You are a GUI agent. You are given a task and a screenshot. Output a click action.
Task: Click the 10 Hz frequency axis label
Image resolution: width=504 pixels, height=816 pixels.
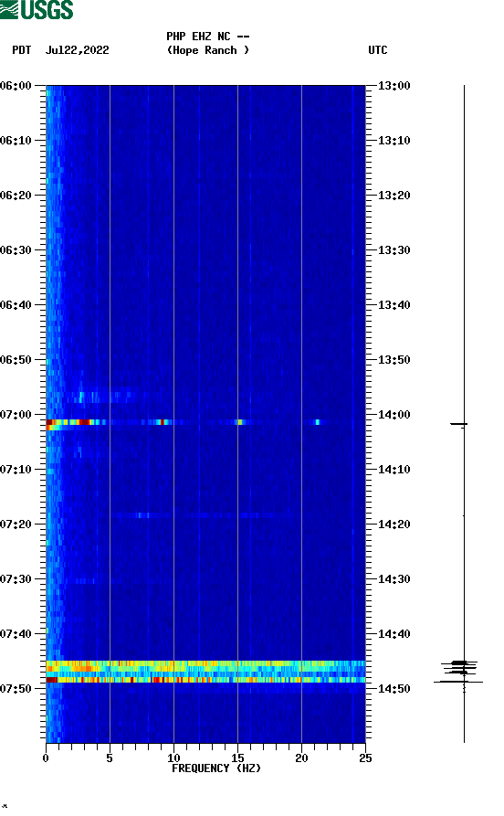tap(173, 758)
